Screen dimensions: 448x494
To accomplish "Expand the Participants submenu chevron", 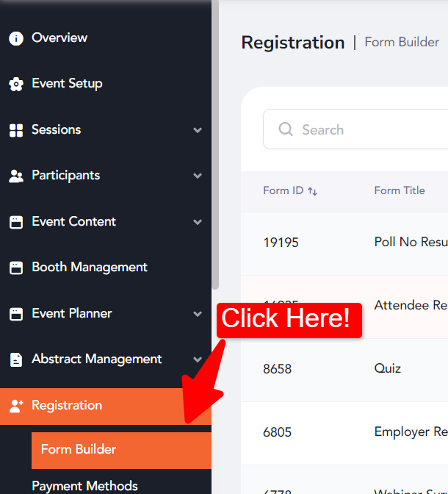I will pyautogui.click(x=198, y=176).
